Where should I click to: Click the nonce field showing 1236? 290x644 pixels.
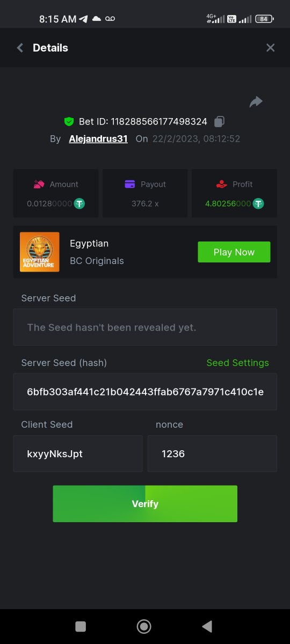click(212, 453)
